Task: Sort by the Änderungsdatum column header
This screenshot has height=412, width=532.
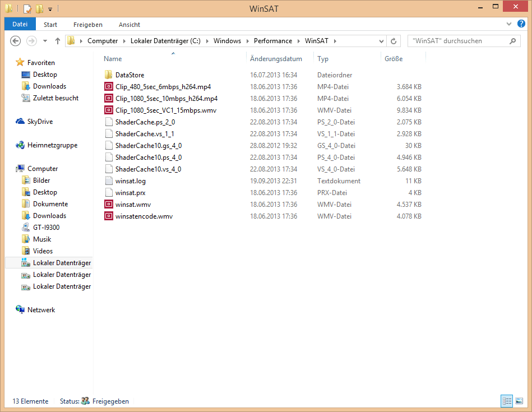Action: coord(276,59)
